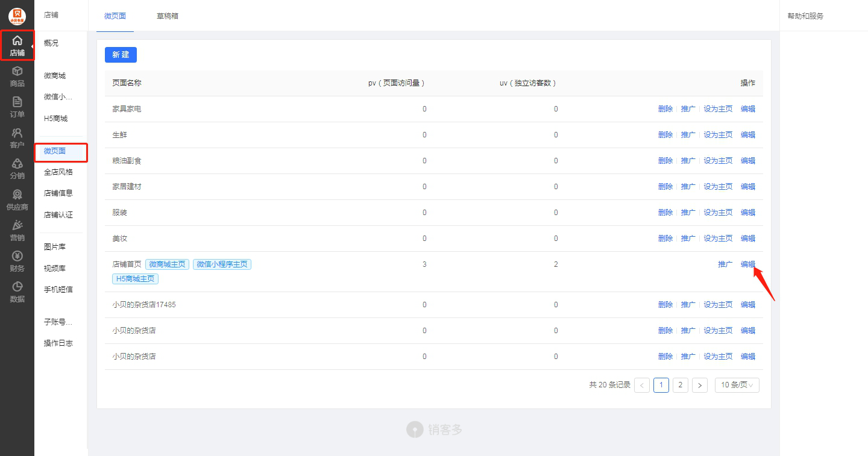Expand the 10 条/页 page size dropdown
This screenshot has height=456, width=868.
737,385
